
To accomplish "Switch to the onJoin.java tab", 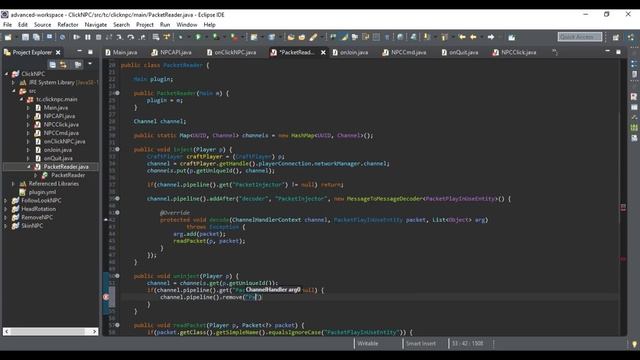I will [350, 52].
